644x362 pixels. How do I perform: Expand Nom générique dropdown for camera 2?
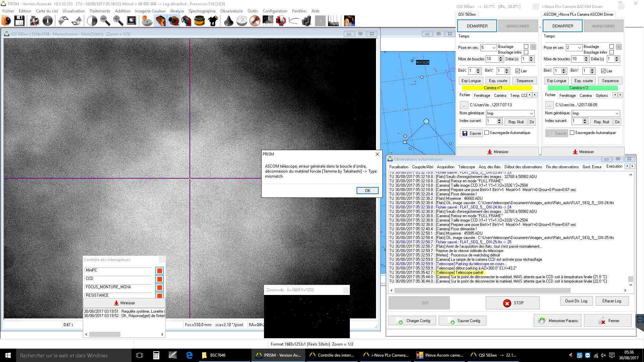click(617, 113)
